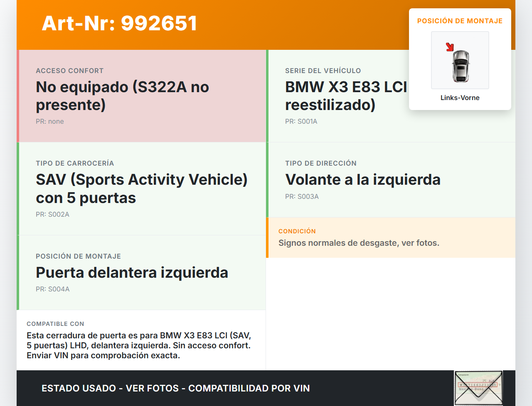Select the "PR: none" code
Screen dimensions: 532x406
pos(50,121)
